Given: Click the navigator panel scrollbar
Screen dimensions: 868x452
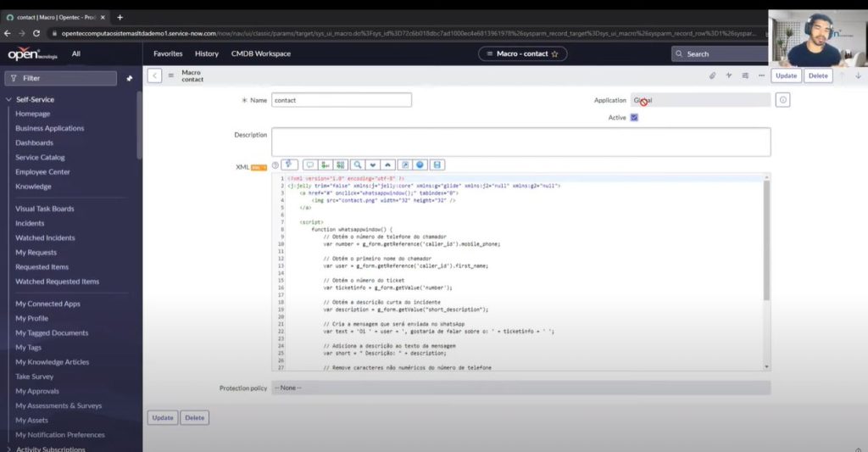Looking at the screenshot, I should point(139,126).
